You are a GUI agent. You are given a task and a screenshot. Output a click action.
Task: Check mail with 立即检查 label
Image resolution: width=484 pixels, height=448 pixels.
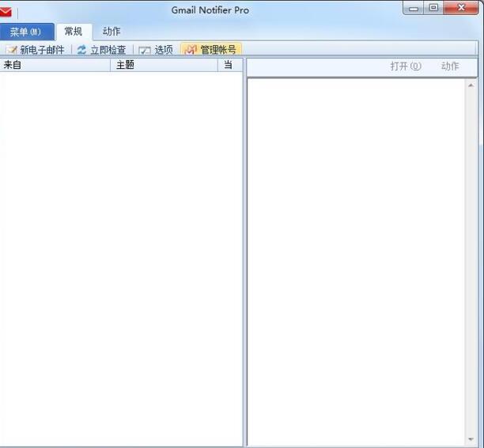click(x=108, y=50)
